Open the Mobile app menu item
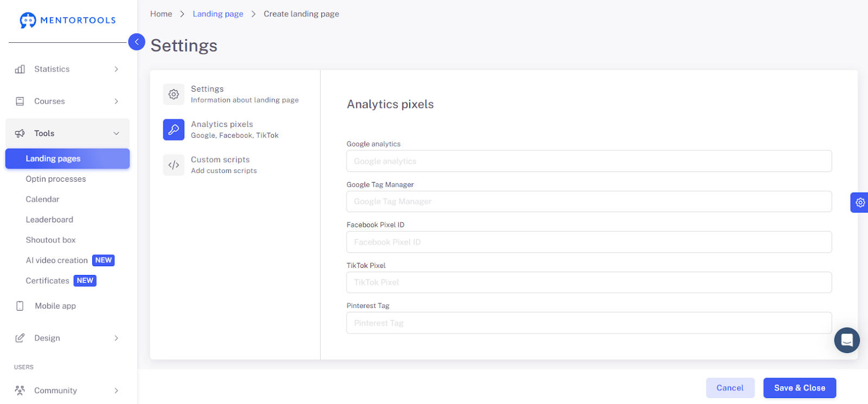 pyautogui.click(x=55, y=306)
